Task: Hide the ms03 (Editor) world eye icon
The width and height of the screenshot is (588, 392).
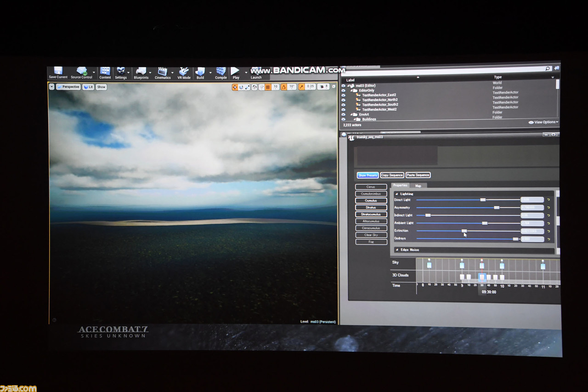Action: [343, 86]
